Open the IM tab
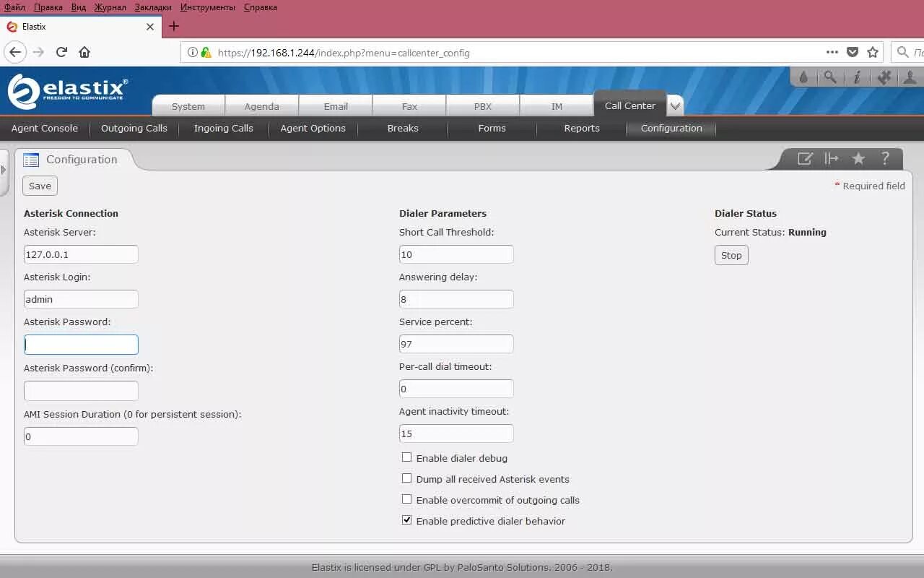The height and width of the screenshot is (578, 924). click(x=557, y=106)
